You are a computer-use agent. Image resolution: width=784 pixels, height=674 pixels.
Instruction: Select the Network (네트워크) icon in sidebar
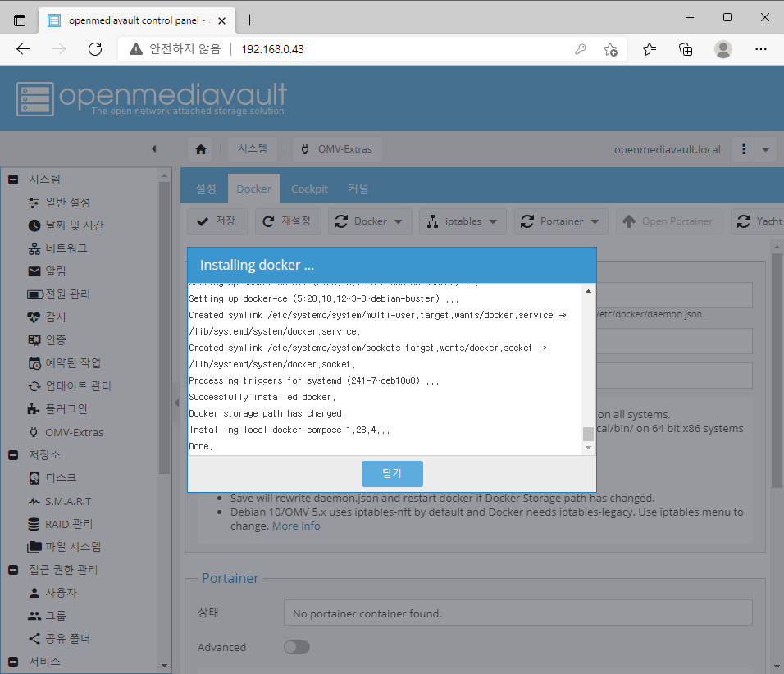click(34, 248)
